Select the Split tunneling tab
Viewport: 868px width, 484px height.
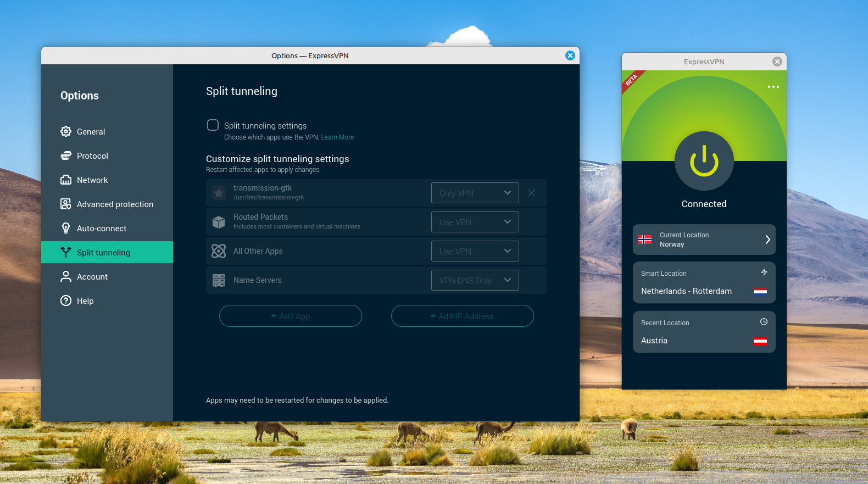pos(107,252)
